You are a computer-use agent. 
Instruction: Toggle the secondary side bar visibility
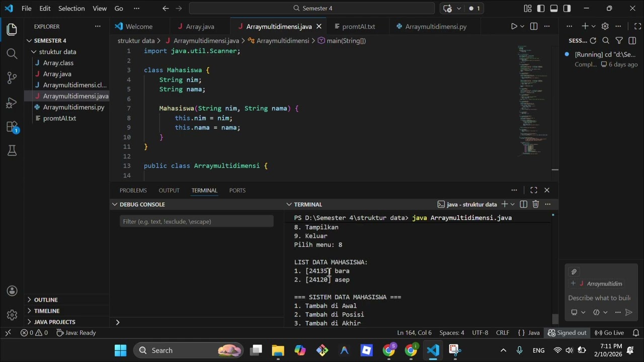pyautogui.click(x=567, y=8)
